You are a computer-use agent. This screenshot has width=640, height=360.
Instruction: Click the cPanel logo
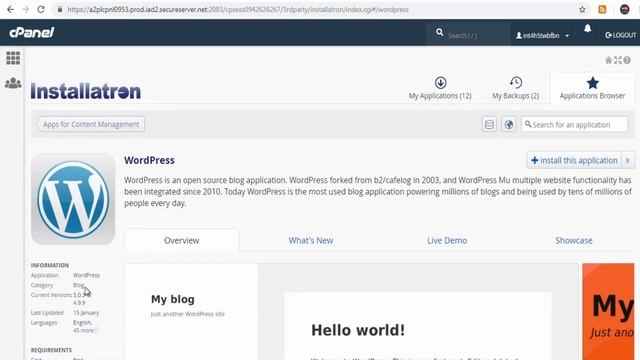(x=32, y=32)
